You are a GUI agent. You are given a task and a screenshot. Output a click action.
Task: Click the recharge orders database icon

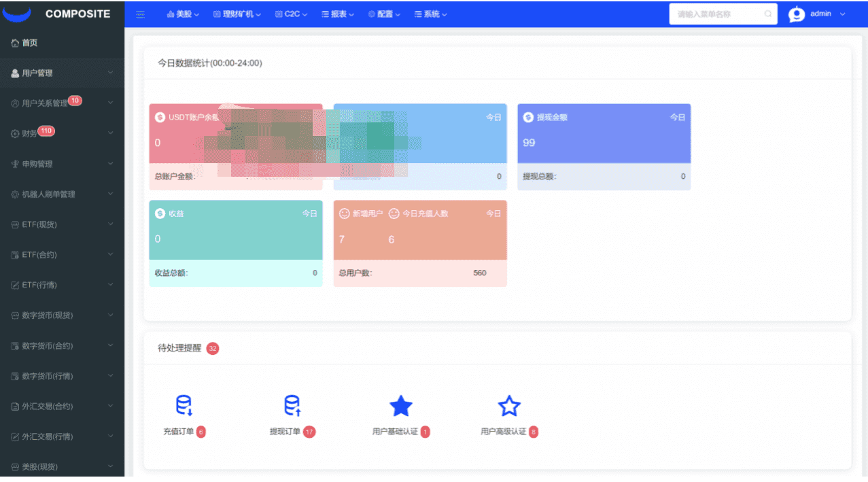184,406
